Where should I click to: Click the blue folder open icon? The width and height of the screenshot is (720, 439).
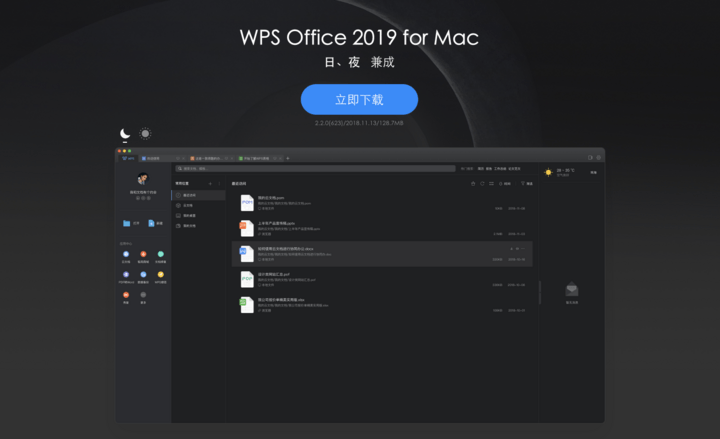tap(126, 223)
